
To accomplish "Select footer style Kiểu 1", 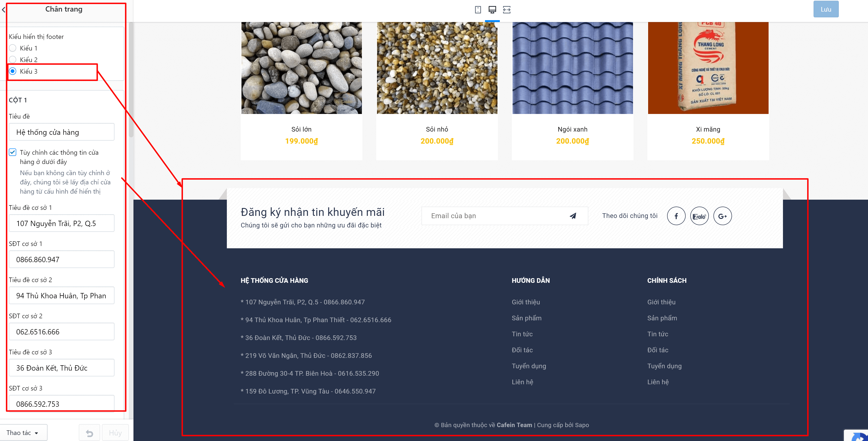I will click(x=13, y=48).
